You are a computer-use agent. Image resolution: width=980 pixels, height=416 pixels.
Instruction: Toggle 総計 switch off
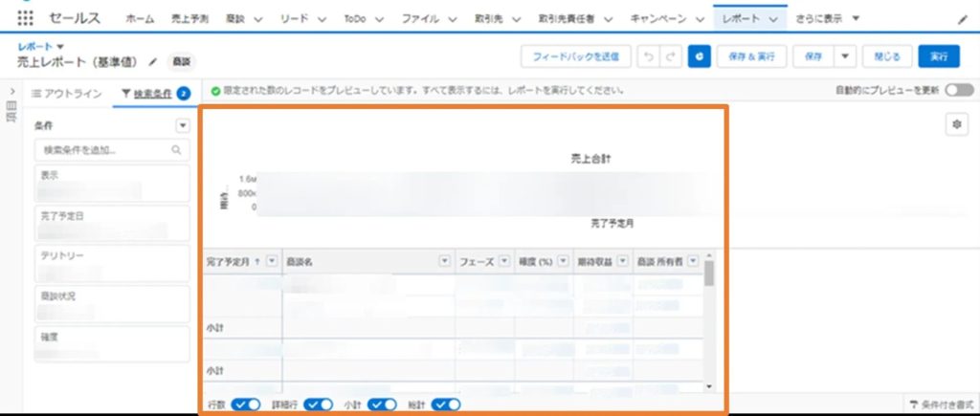click(x=446, y=405)
